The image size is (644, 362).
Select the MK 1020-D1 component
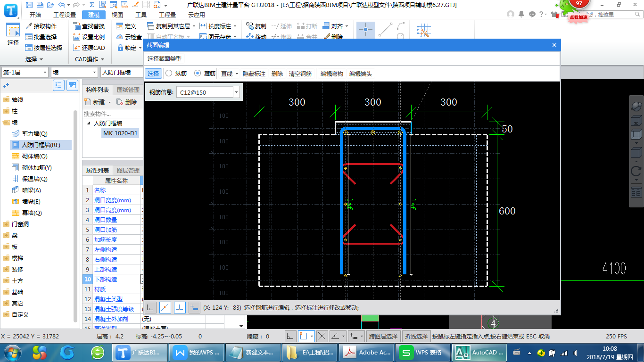[x=121, y=133]
